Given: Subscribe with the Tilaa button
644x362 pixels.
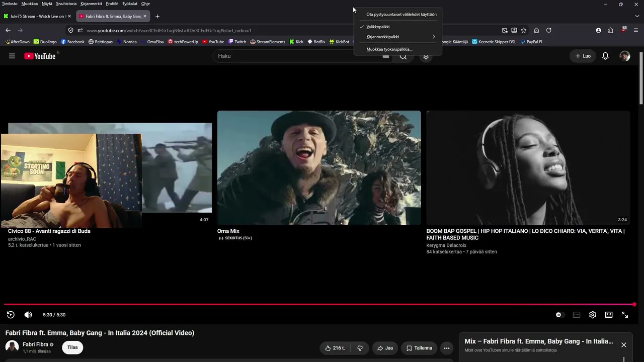Looking at the screenshot, I should pyautogui.click(x=72, y=347).
